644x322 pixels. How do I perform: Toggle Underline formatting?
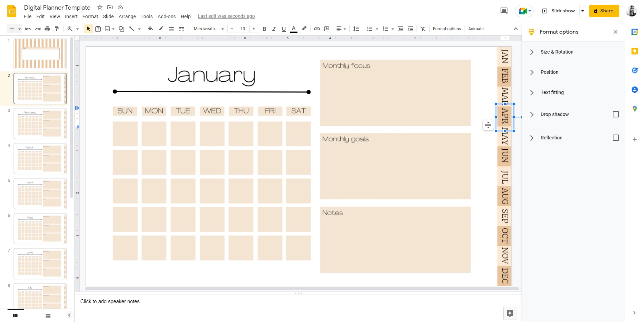283,29
